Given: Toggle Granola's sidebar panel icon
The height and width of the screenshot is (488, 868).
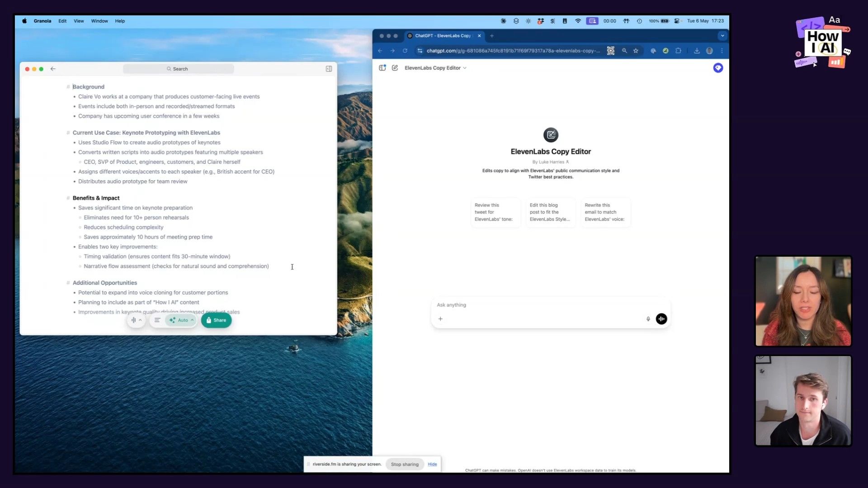Looking at the screenshot, I should coord(329,69).
